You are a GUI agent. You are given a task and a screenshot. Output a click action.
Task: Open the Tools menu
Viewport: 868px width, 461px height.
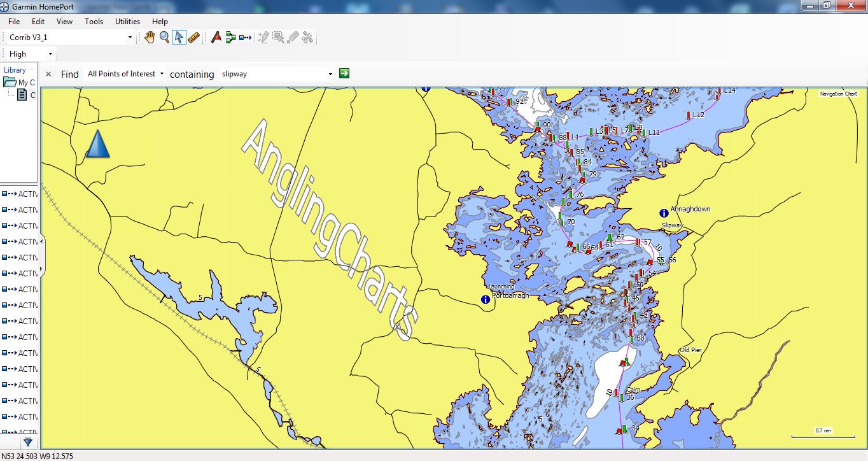point(94,22)
